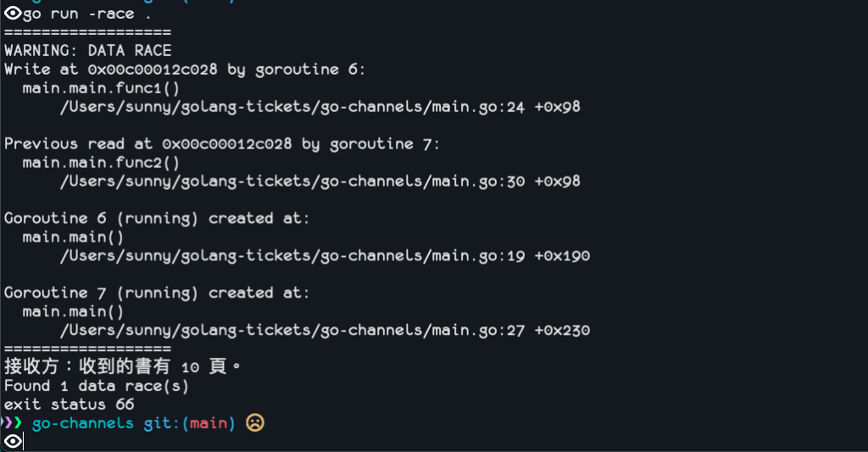The image size is (868, 452).
Task: Click the git:(main) branch indicator
Action: click(x=189, y=423)
